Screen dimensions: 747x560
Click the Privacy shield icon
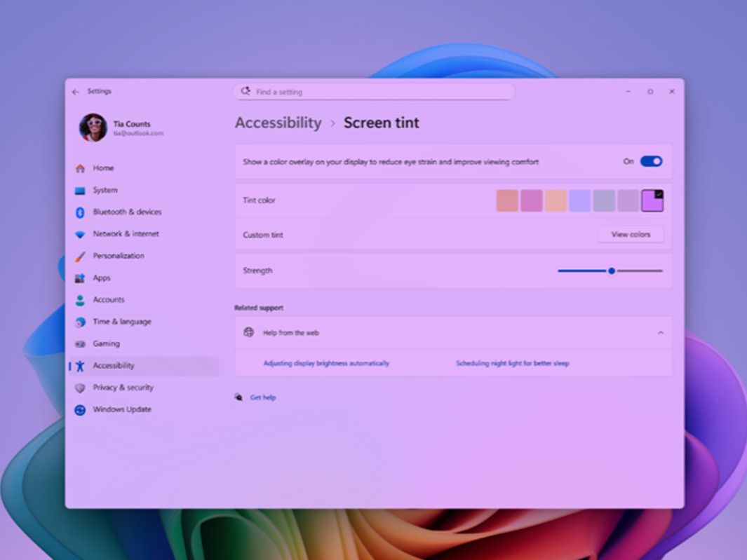pyautogui.click(x=80, y=388)
